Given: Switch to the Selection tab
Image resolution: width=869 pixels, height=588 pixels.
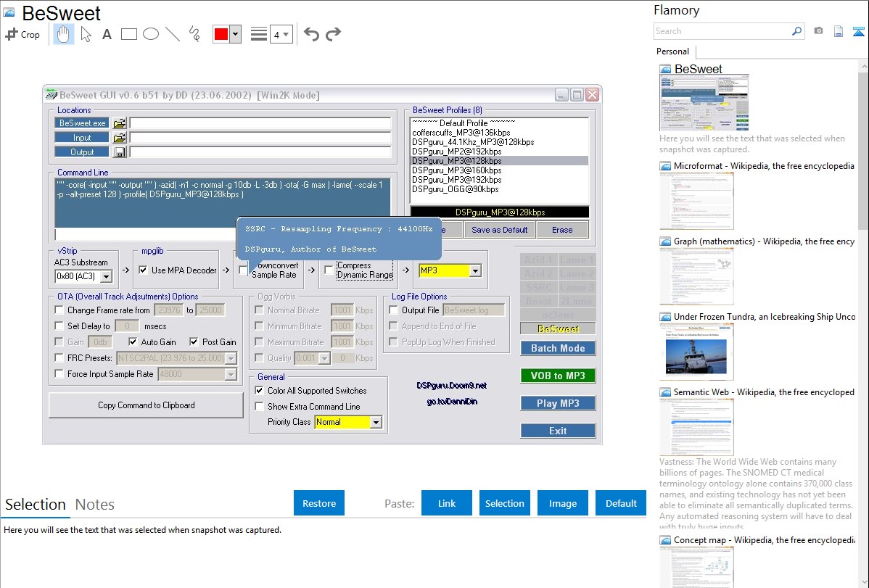Looking at the screenshot, I should 36,505.
